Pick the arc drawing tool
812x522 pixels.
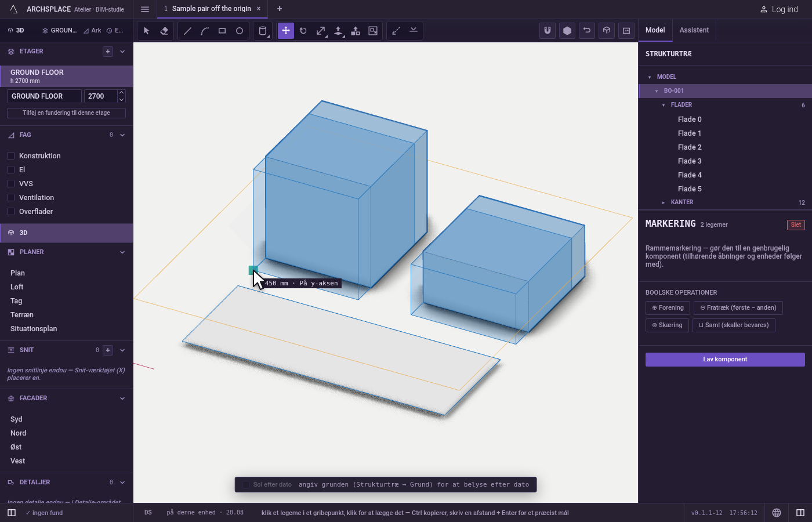pos(205,31)
